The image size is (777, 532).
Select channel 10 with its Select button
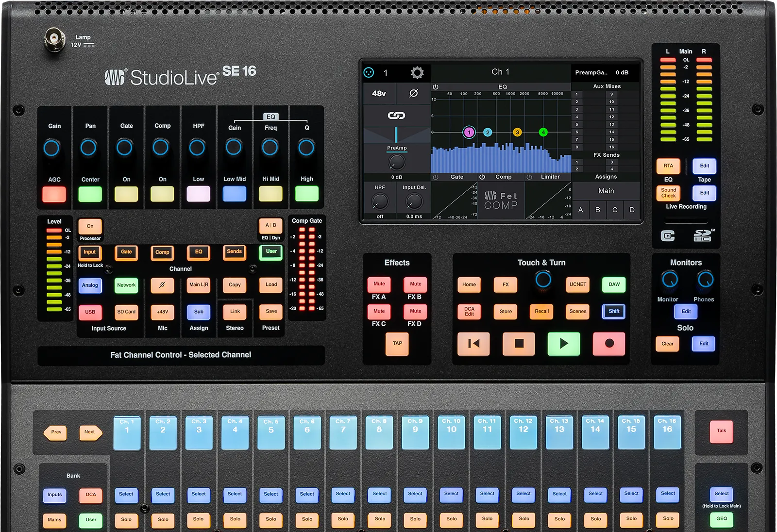pyautogui.click(x=451, y=494)
